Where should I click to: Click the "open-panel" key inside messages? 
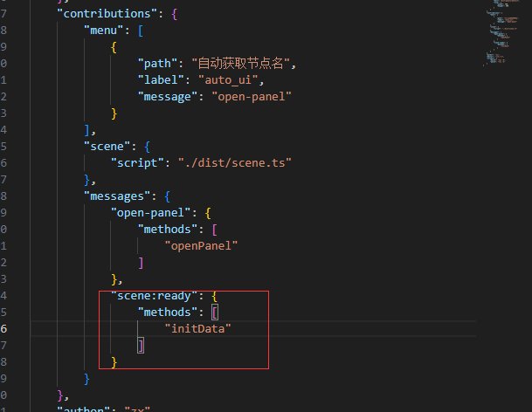(x=150, y=213)
